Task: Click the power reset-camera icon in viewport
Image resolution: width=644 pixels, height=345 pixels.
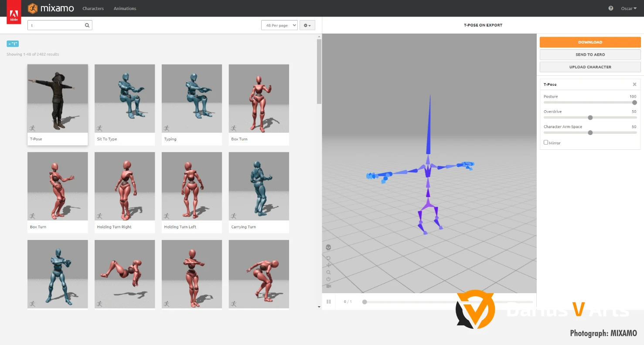Action: [x=328, y=279]
